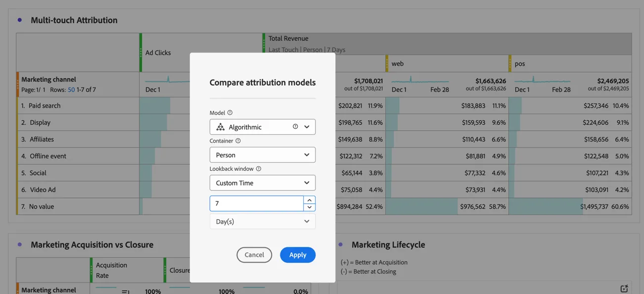
Task: Click the Marketing Lifecycle panel export icon
Action: tap(624, 289)
